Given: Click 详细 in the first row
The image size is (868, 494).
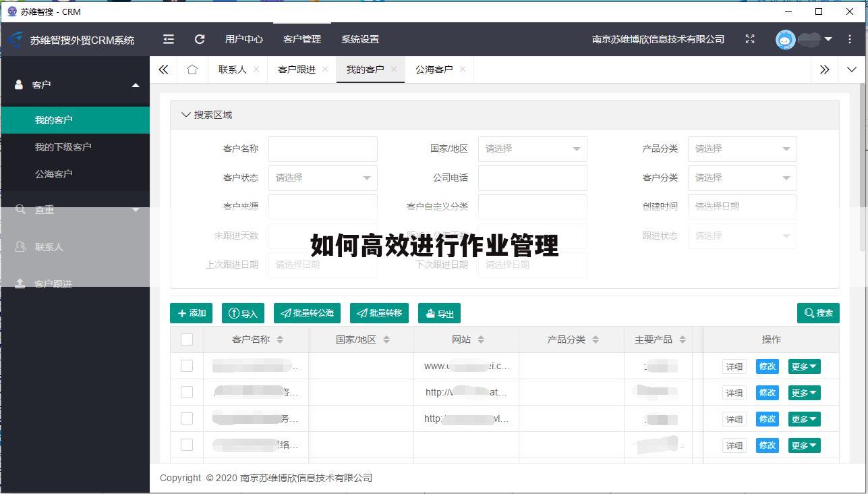Looking at the screenshot, I should coord(734,366).
